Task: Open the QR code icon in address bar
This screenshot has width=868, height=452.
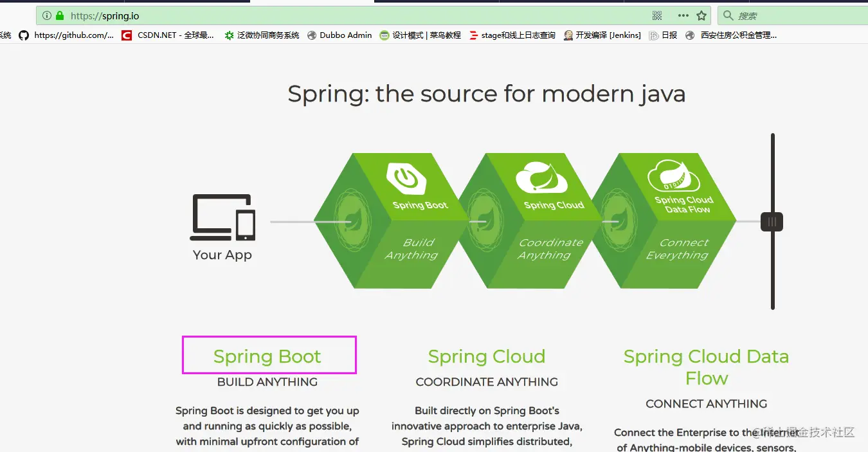Action: click(x=657, y=15)
